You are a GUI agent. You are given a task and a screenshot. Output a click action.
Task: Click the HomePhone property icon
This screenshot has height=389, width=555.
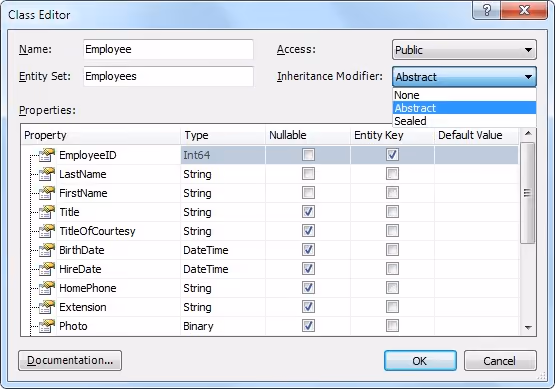click(47, 288)
